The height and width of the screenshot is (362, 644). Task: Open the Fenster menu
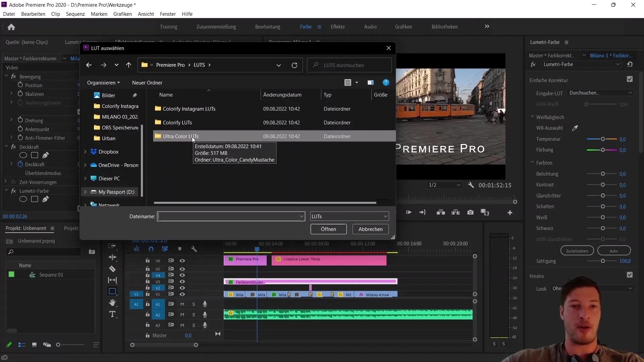(168, 14)
